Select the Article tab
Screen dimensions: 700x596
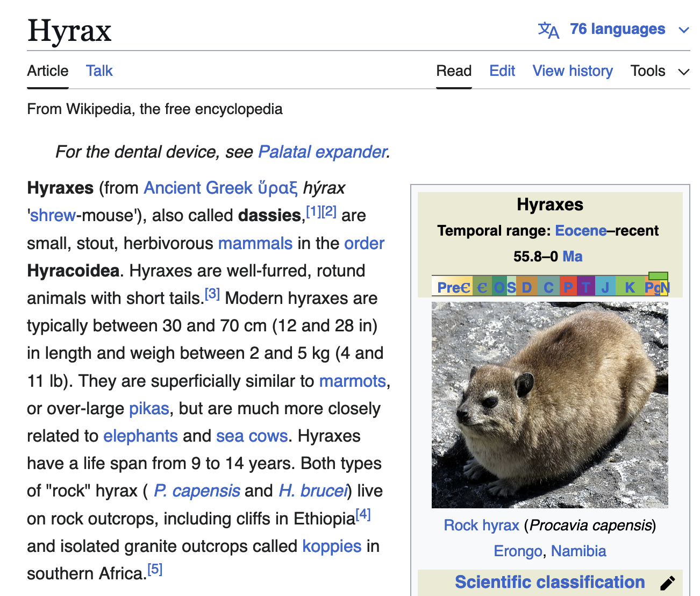(x=48, y=71)
